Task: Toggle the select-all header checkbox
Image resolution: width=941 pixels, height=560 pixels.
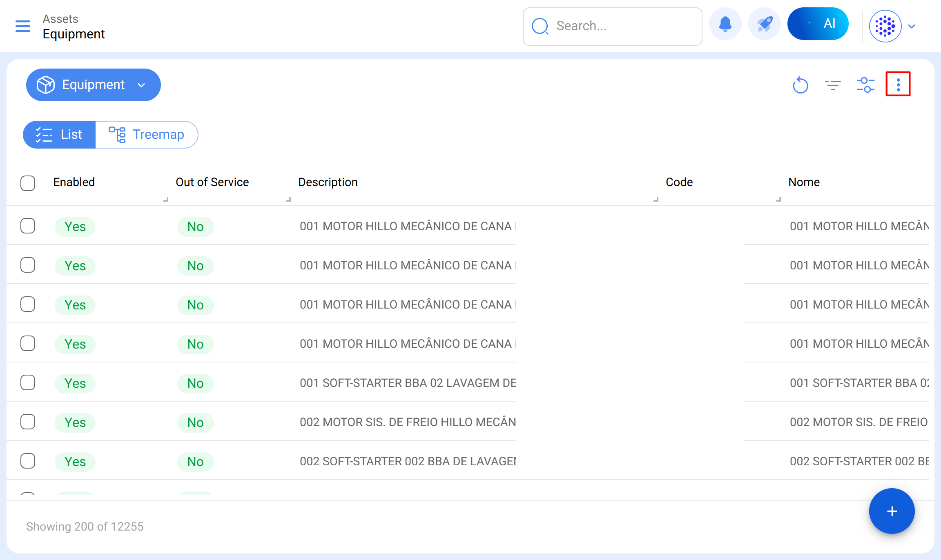Action: pos(28,183)
